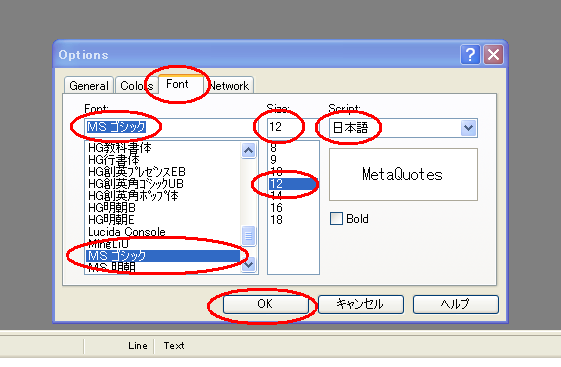Click the キャンセル button

[x=361, y=304]
